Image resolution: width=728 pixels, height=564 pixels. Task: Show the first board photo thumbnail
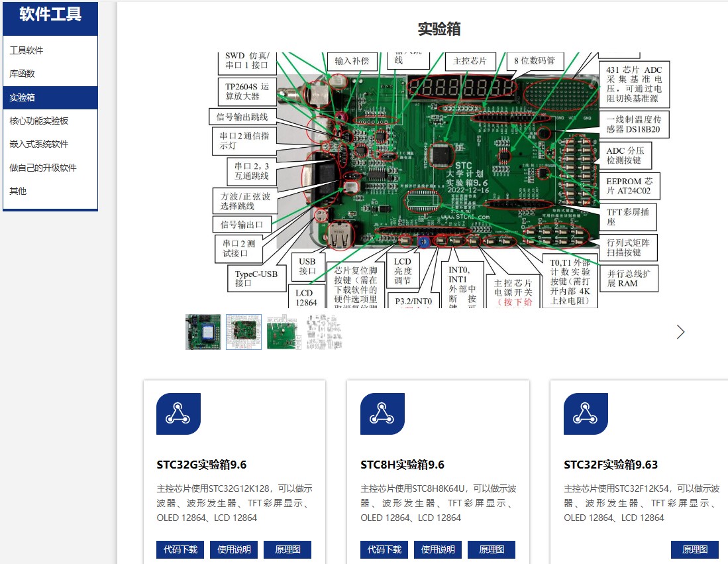click(x=203, y=332)
